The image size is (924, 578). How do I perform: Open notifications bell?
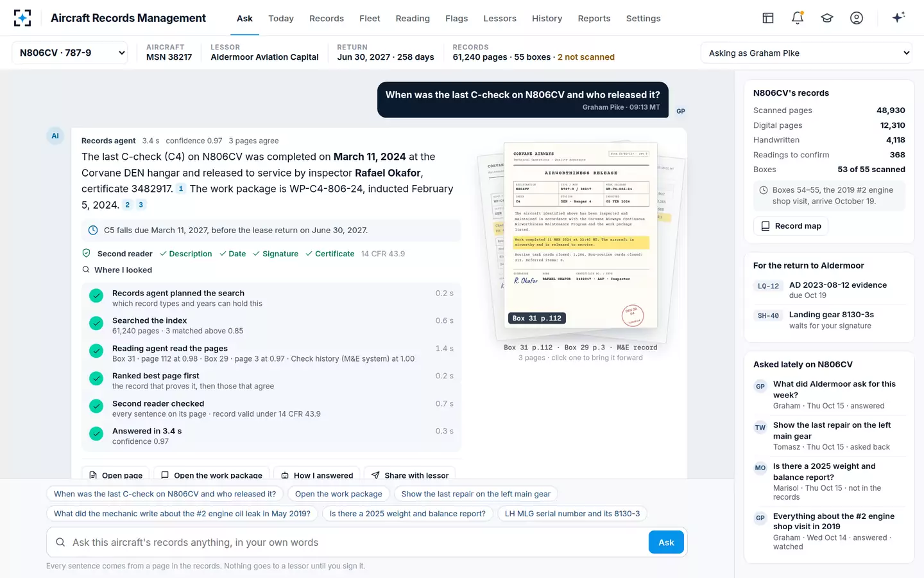click(x=798, y=18)
